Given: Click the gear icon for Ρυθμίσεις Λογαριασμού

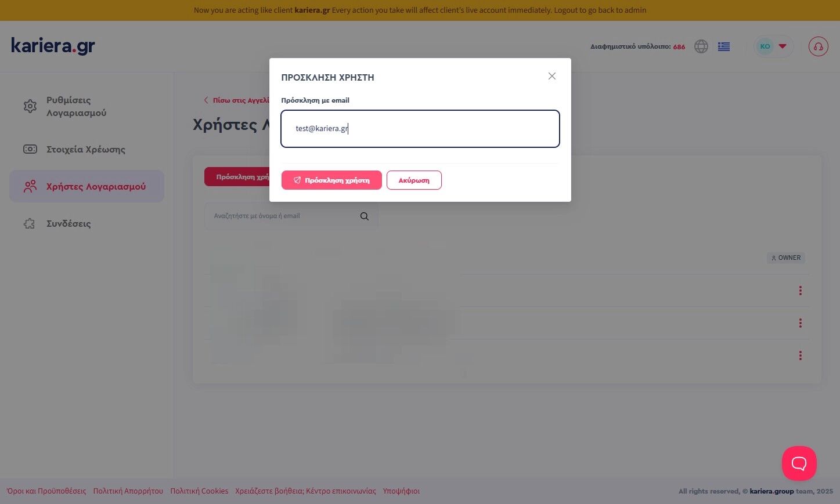Looking at the screenshot, I should coord(30,106).
